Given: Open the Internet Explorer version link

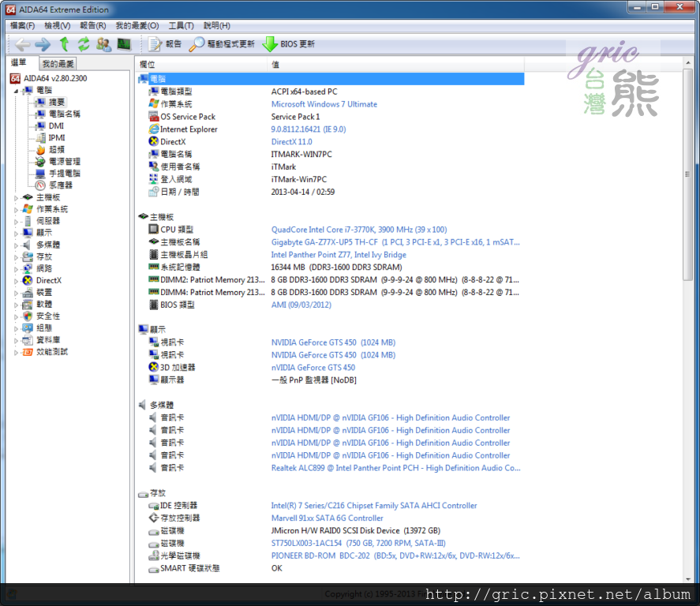Looking at the screenshot, I should point(308,129).
